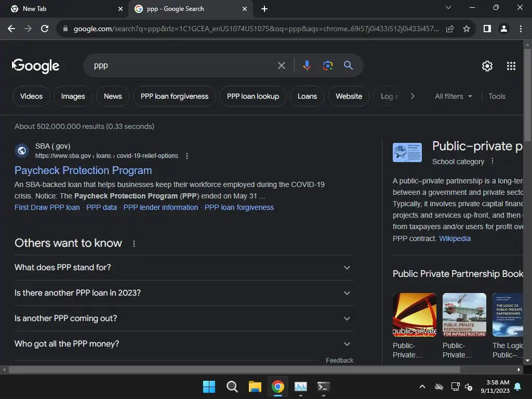The height and width of the screenshot is (399, 532).
Task: Open the Google apps grid
Action: coord(511,66)
